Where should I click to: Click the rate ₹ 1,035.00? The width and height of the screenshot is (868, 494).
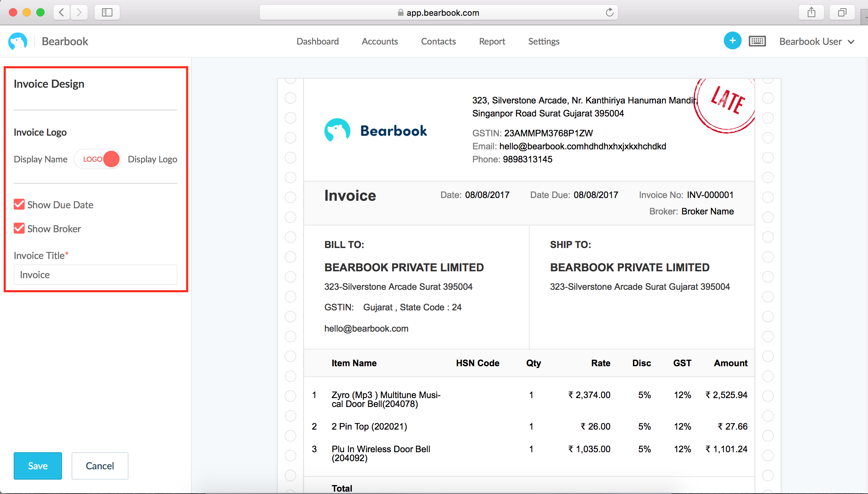pyautogui.click(x=589, y=449)
